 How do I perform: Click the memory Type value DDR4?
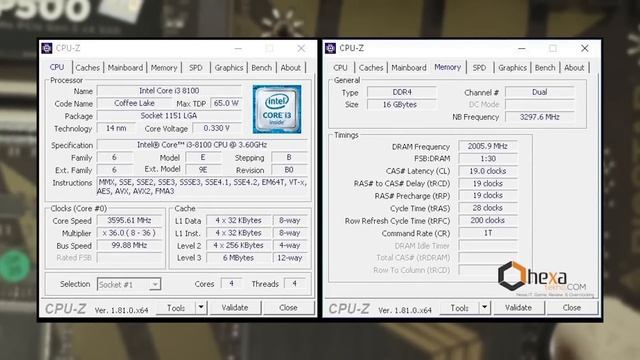[402, 92]
